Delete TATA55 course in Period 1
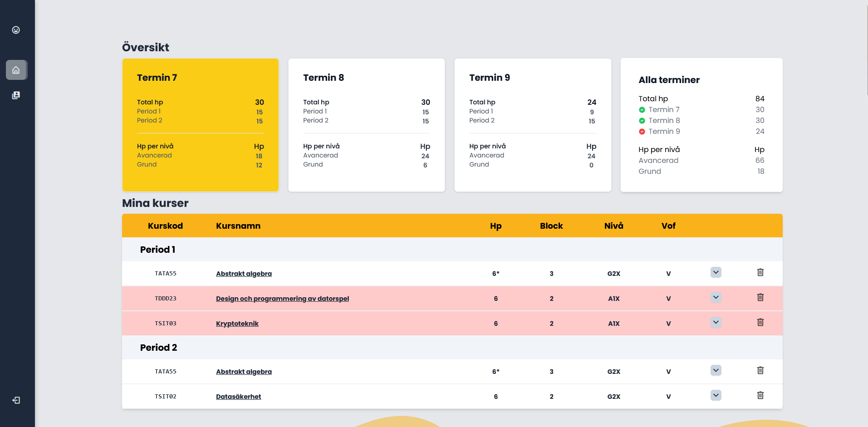The width and height of the screenshot is (868, 427). (x=760, y=272)
